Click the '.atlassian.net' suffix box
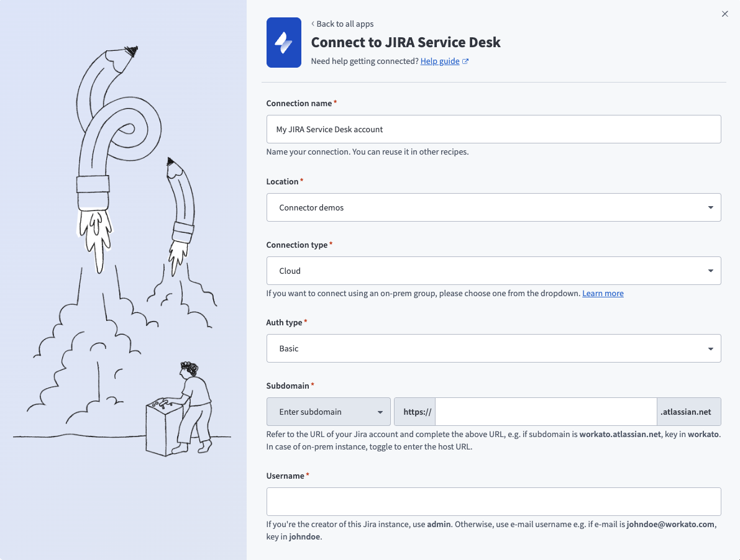This screenshot has width=740, height=560. [x=688, y=412]
